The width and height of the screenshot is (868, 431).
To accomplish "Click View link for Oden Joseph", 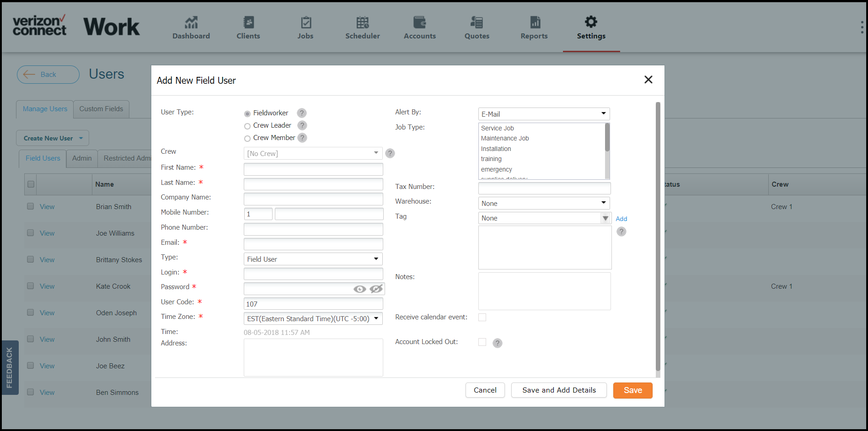I will 47,313.
